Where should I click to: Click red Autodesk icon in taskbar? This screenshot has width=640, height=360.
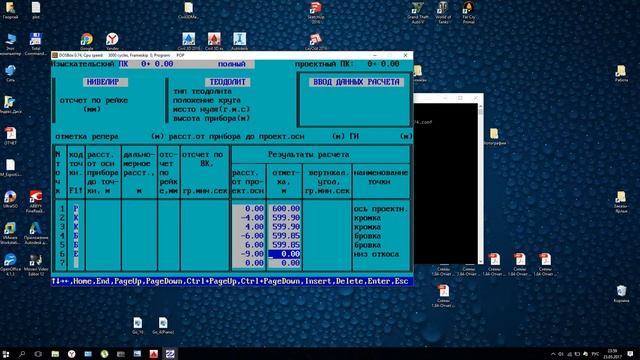coord(153,354)
